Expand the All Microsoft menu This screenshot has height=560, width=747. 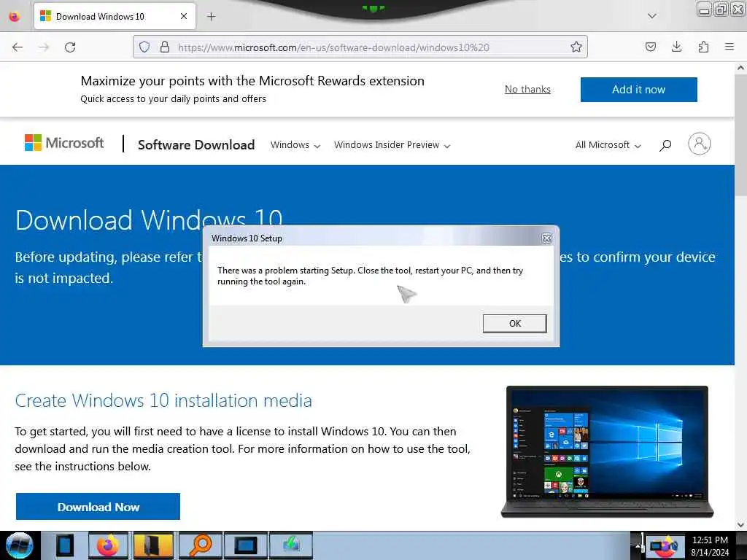[x=608, y=145]
